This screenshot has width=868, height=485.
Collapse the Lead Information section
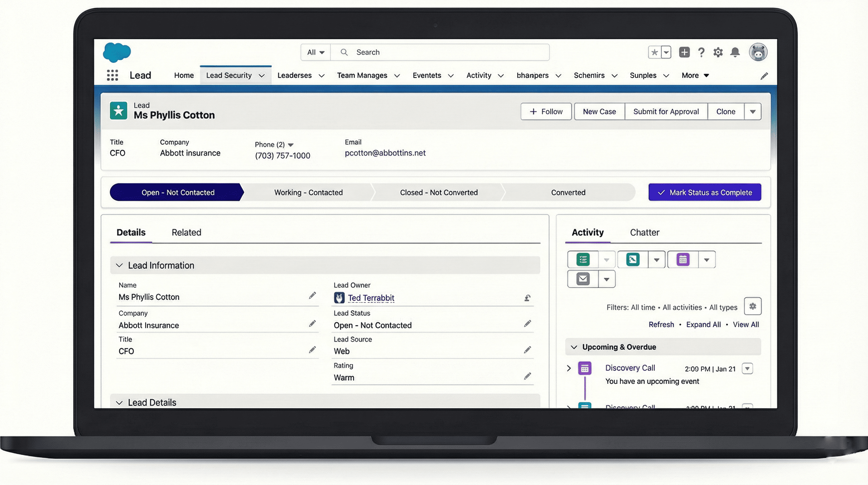coord(119,266)
